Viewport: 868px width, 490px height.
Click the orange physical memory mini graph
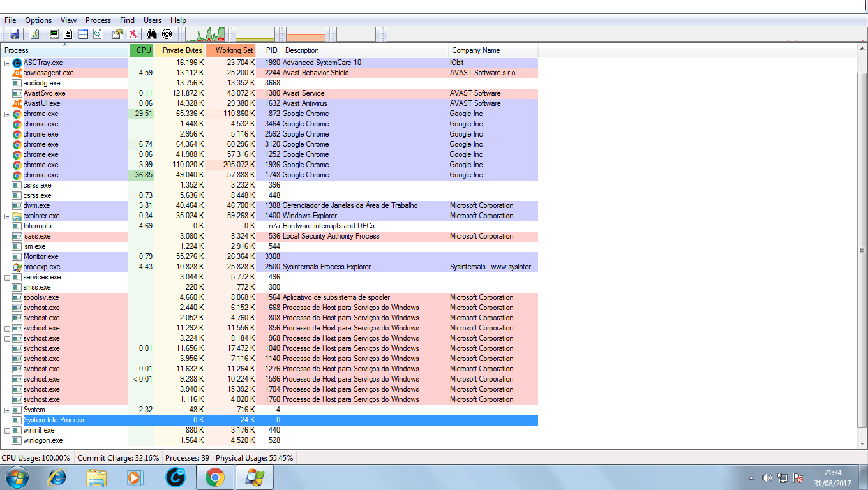coord(306,34)
